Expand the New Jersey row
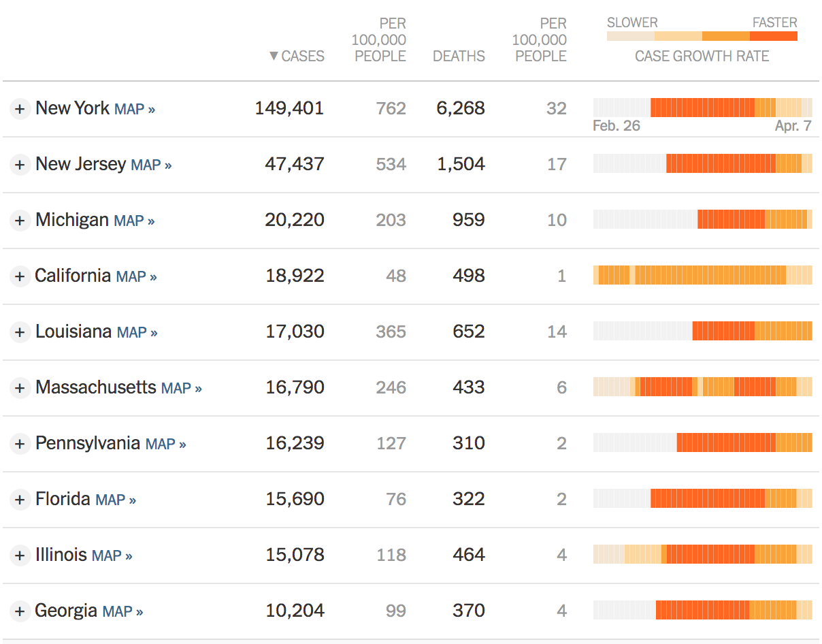The image size is (822, 644). coord(20,165)
